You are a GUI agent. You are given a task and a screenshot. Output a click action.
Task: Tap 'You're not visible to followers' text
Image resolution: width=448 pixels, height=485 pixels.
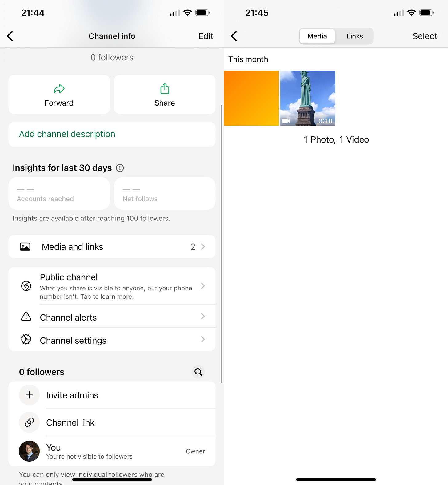click(90, 456)
